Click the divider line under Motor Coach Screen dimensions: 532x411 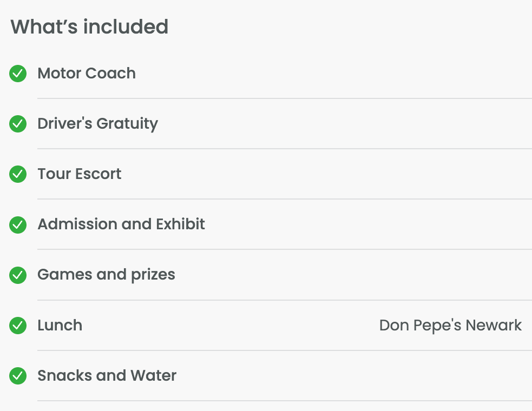point(285,98)
